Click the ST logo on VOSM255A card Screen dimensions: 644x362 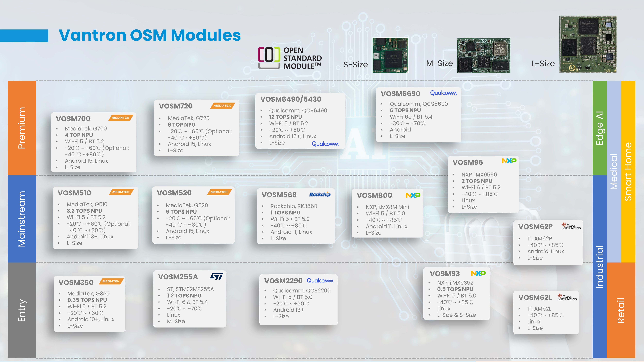click(x=217, y=276)
